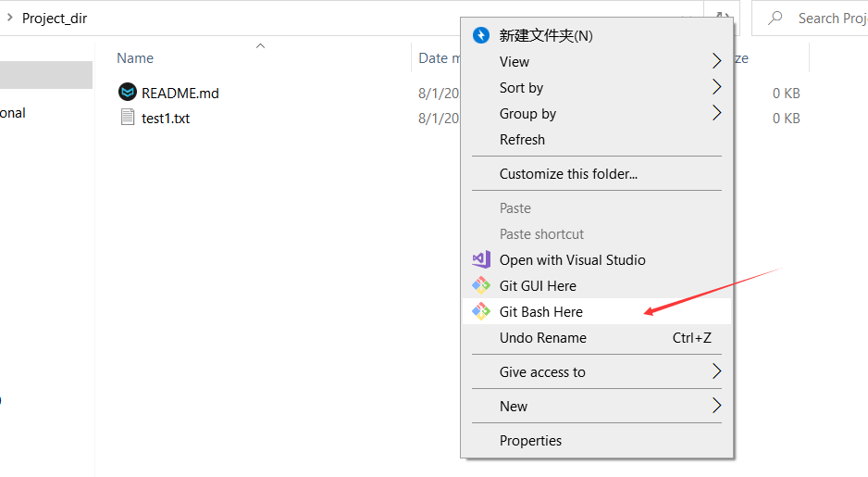
Task: Select the test1.txt file name
Action: (166, 118)
